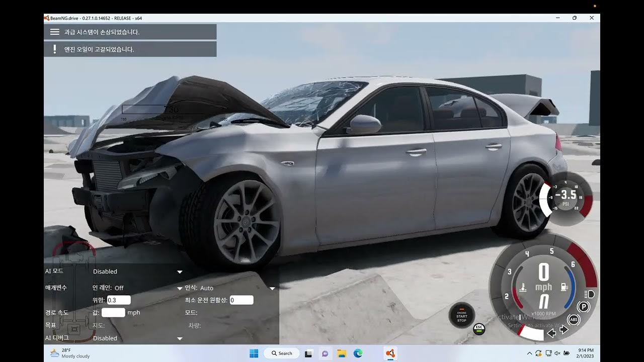644x362 pixels.
Task: Click the taskbar Search box
Action: pos(282,353)
